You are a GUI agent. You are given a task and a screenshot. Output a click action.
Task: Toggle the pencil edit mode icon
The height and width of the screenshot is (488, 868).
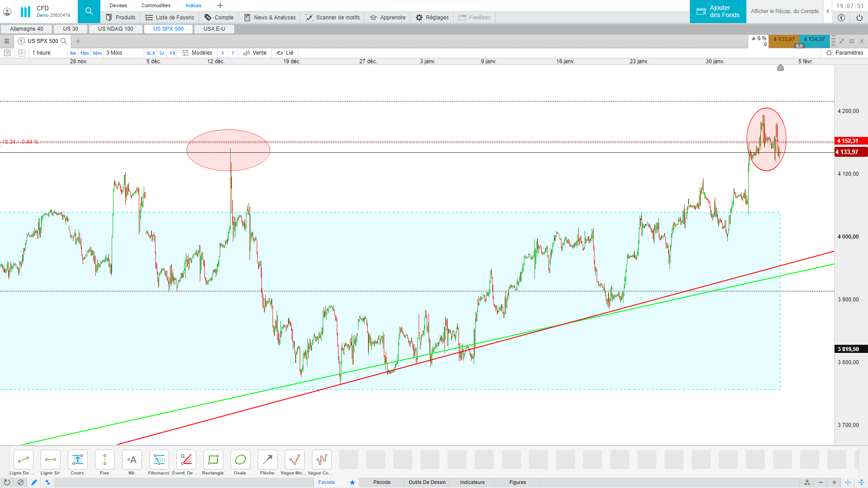34,483
